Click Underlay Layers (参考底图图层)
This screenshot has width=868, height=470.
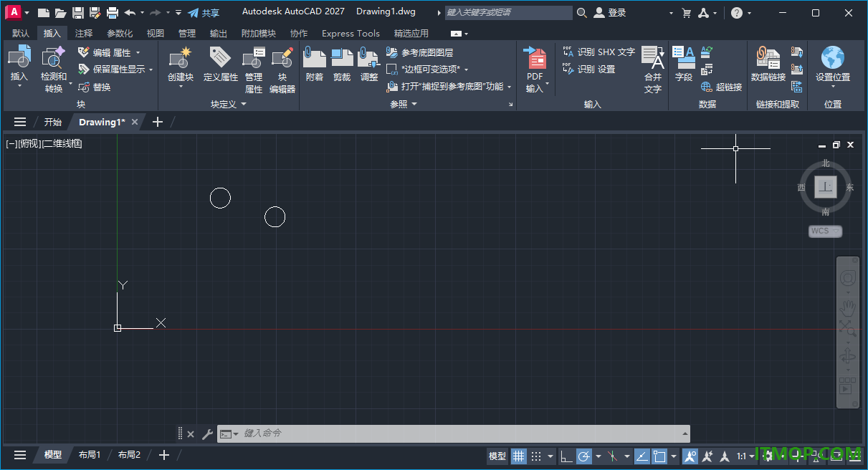(419, 52)
